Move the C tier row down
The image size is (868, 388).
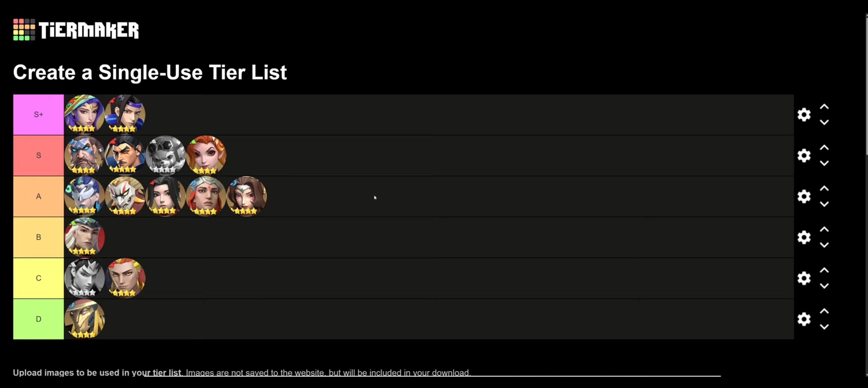click(824, 286)
